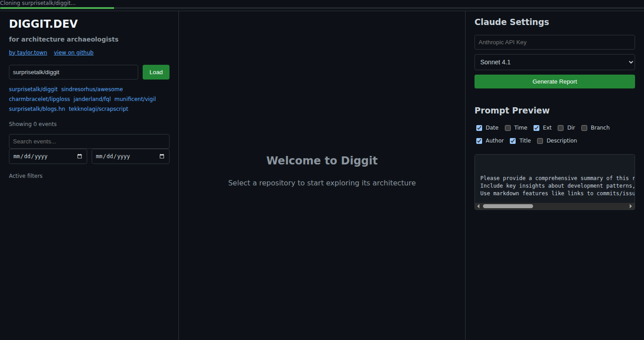Select the tekknolagi/scrapscript repo link
This screenshot has height=340, width=644.
98,109
